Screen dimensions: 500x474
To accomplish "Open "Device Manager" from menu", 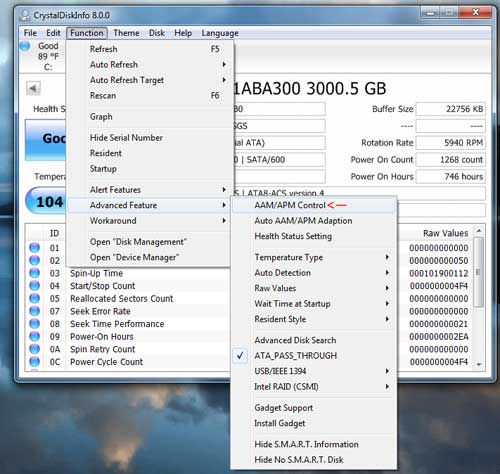I will tap(149, 257).
